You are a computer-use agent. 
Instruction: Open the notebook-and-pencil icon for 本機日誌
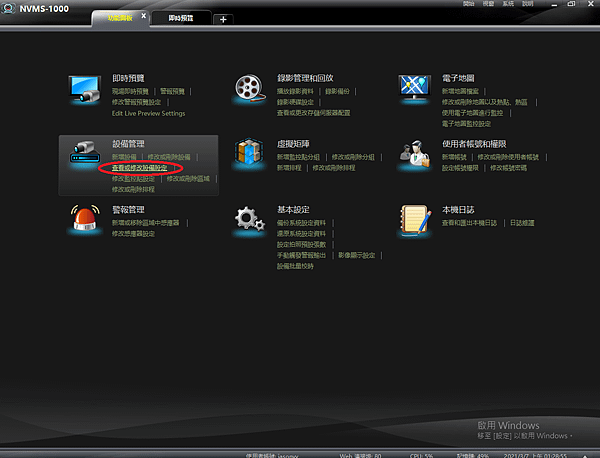click(415, 220)
